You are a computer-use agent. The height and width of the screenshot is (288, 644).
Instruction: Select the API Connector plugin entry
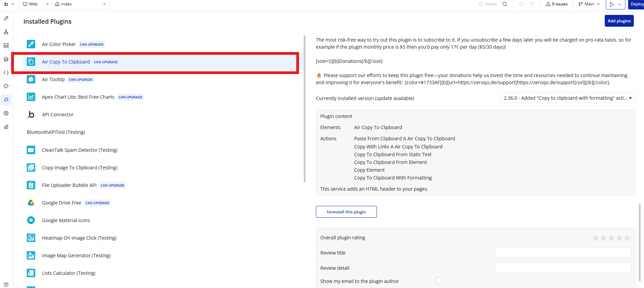coord(58,115)
